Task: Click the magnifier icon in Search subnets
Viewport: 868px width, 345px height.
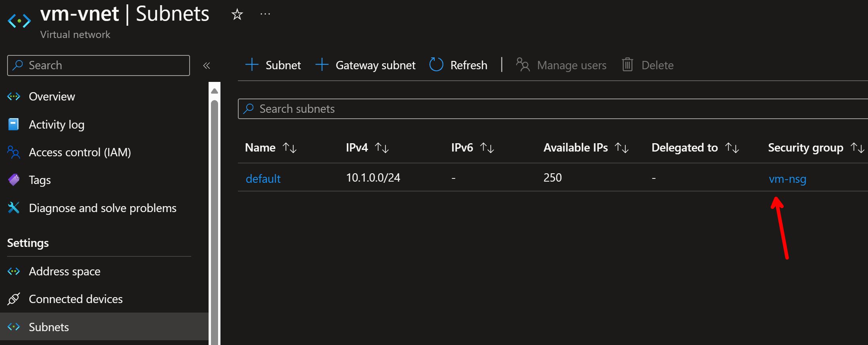Action: point(249,108)
